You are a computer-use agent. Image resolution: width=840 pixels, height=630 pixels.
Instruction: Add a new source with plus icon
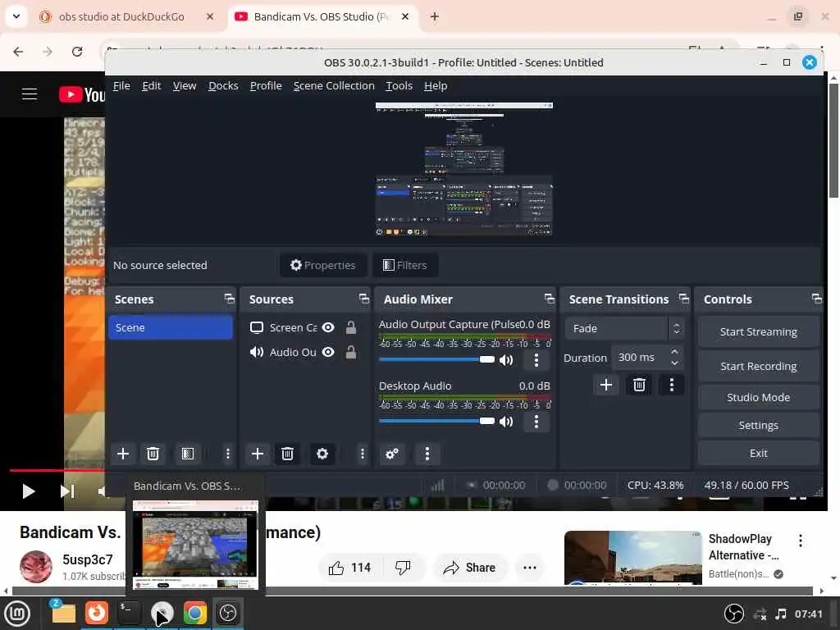point(257,454)
